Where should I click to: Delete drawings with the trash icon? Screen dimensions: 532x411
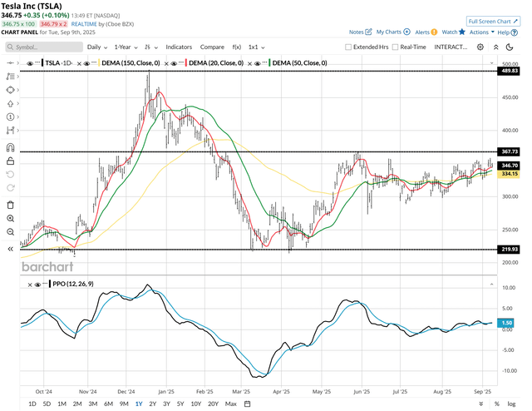coord(10,205)
